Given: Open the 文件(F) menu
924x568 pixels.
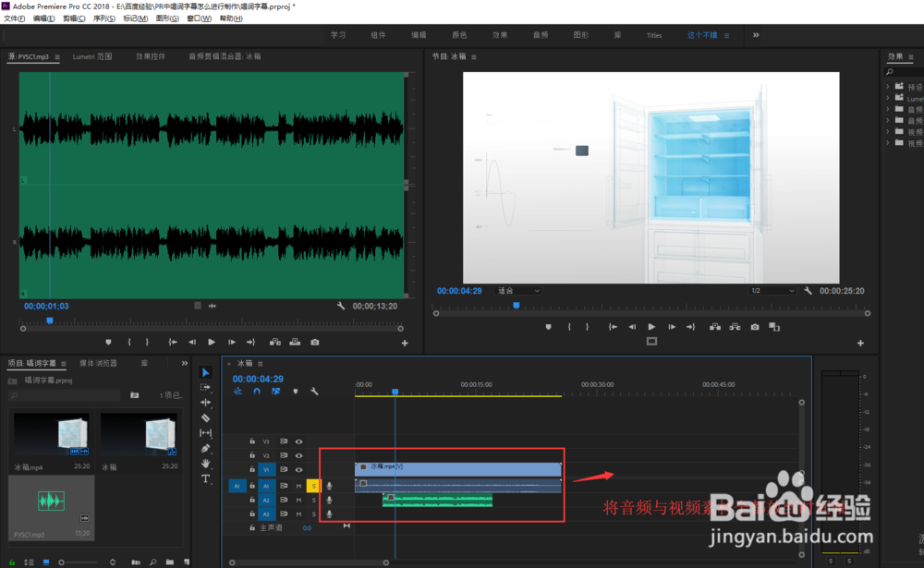Looking at the screenshot, I should point(14,18).
